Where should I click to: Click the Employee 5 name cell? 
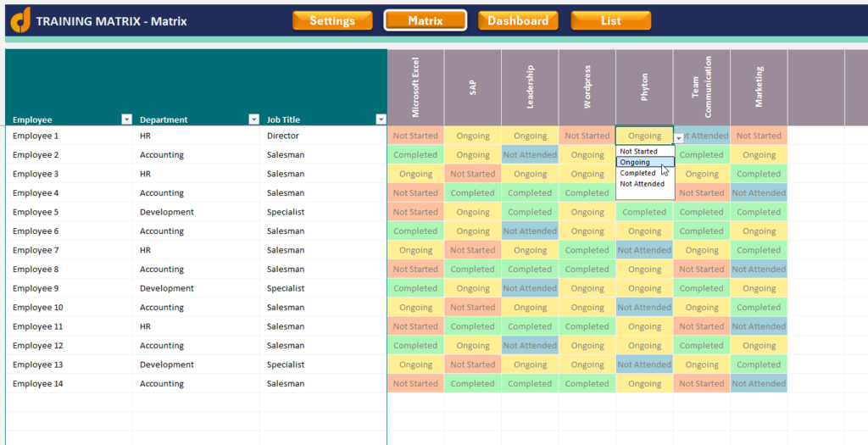coord(70,212)
